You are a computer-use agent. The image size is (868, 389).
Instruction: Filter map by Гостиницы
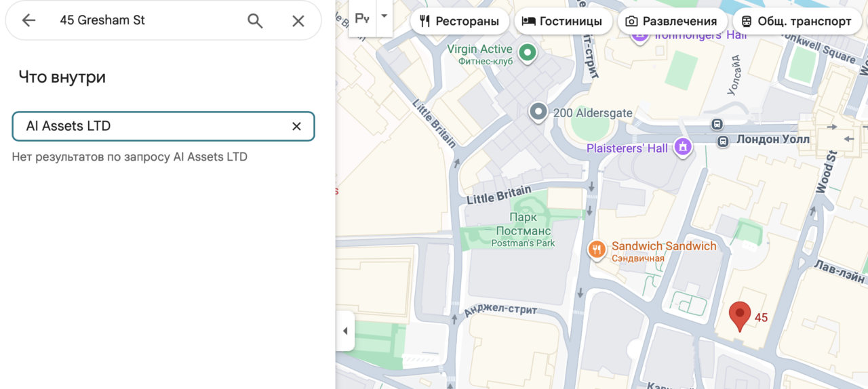pyautogui.click(x=563, y=21)
